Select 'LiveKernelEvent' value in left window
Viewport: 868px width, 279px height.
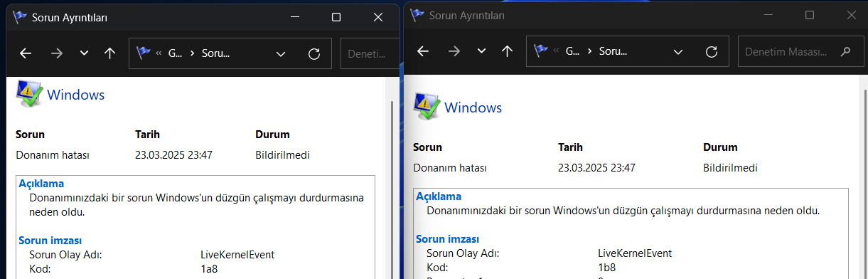click(237, 254)
